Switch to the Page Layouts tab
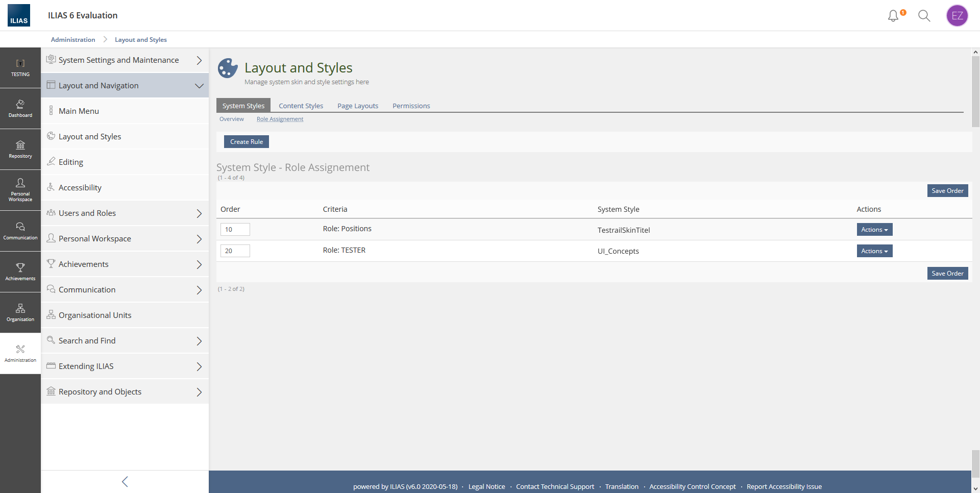Image resolution: width=980 pixels, height=493 pixels. pyautogui.click(x=358, y=106)
